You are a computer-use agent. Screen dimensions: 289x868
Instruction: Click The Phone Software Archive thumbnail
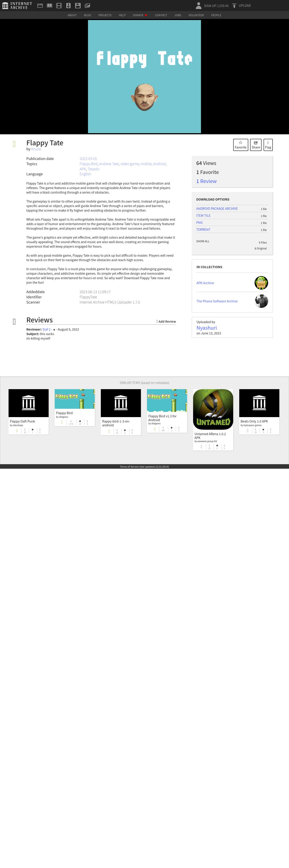[x=261, y=301]
